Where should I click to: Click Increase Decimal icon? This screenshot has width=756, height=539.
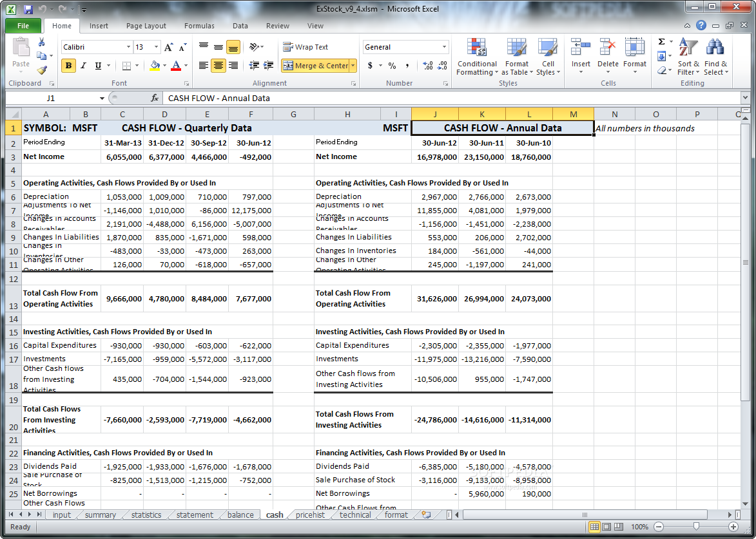coord(427,66)
